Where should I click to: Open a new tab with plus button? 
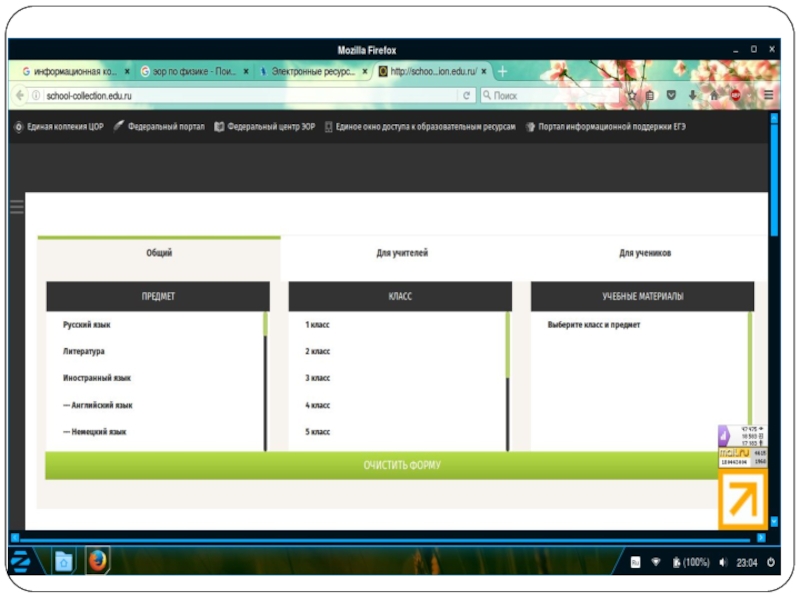click(503, 71)
